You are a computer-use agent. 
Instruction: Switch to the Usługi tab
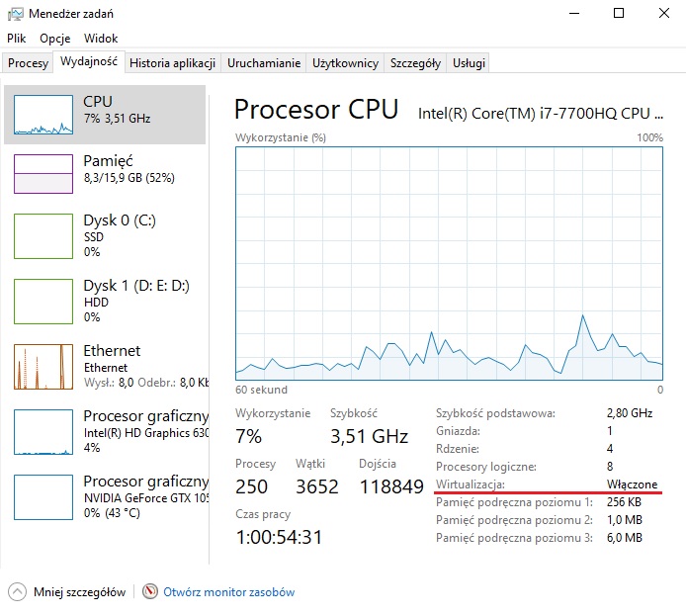pos(469,63)
